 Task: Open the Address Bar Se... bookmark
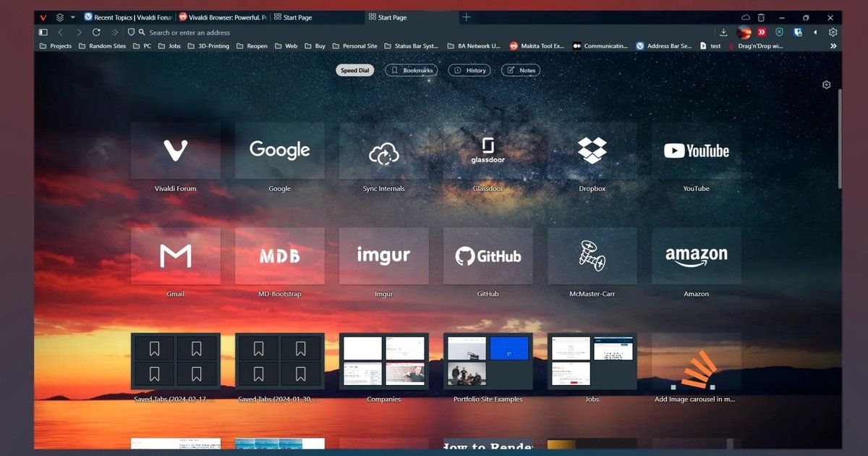pos(664,46)
